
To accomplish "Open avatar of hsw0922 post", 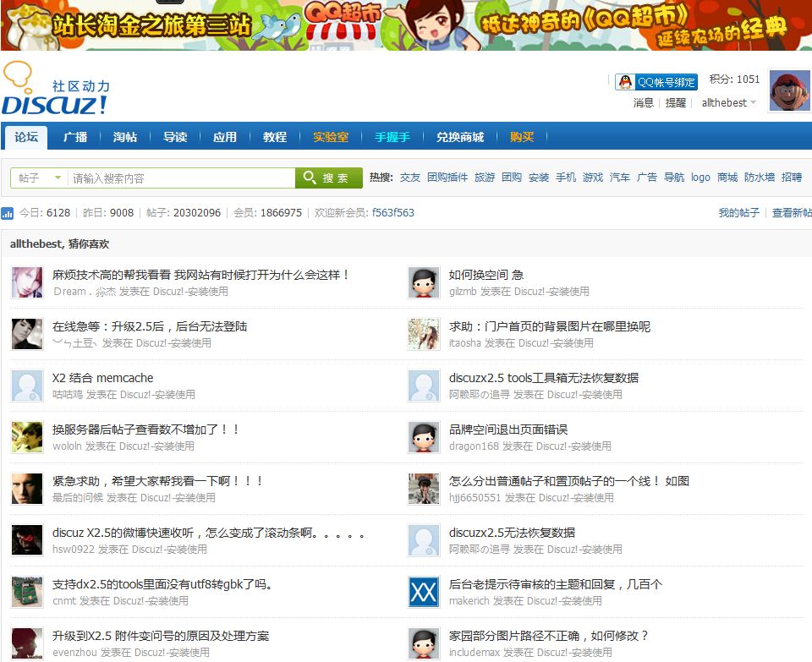I will tap(27, 540).
